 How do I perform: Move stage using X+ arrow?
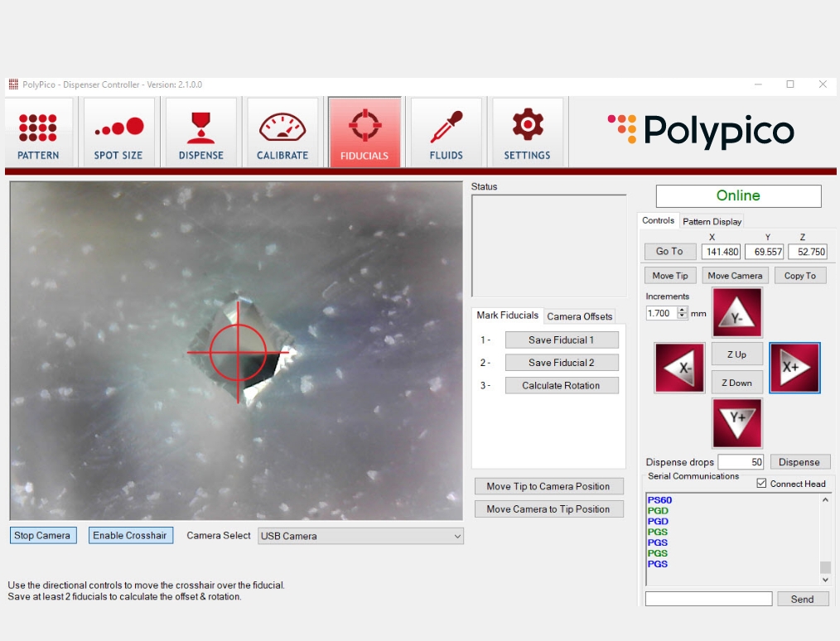tap(794, 368)
